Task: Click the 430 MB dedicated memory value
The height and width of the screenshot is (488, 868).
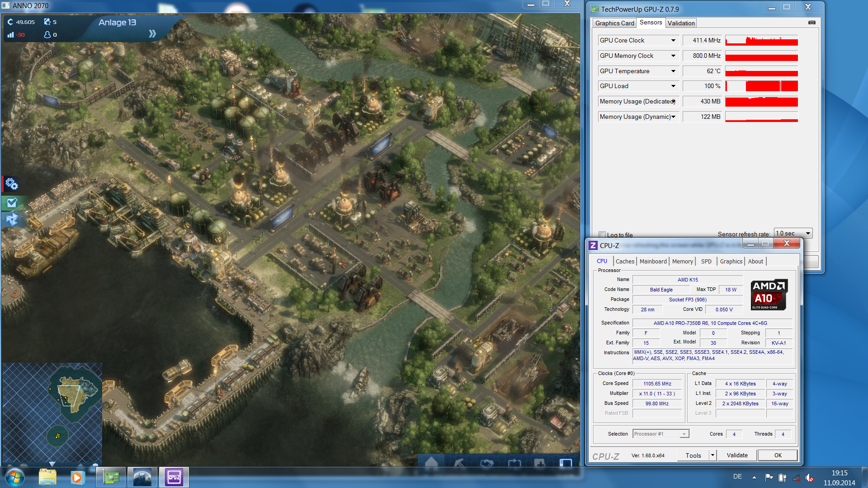Action: pyautogui.click(x=703, y=102)
